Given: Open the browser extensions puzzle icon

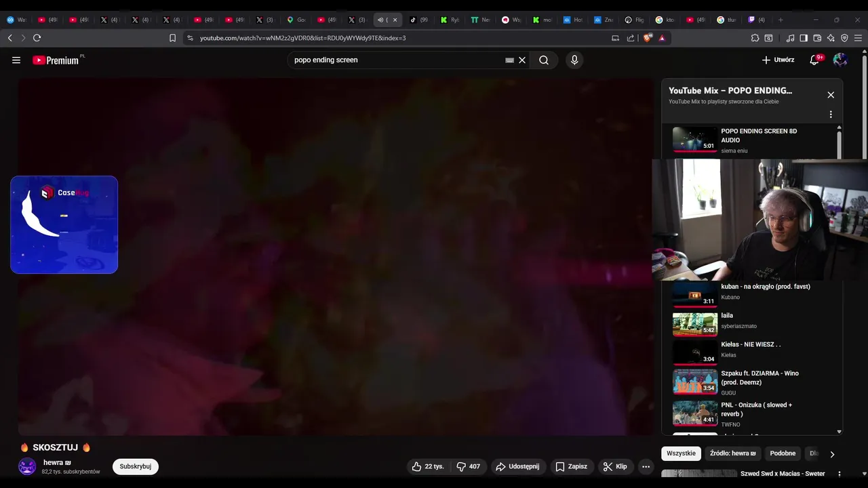Looking at the screenshot, I should tap(755, 38).
